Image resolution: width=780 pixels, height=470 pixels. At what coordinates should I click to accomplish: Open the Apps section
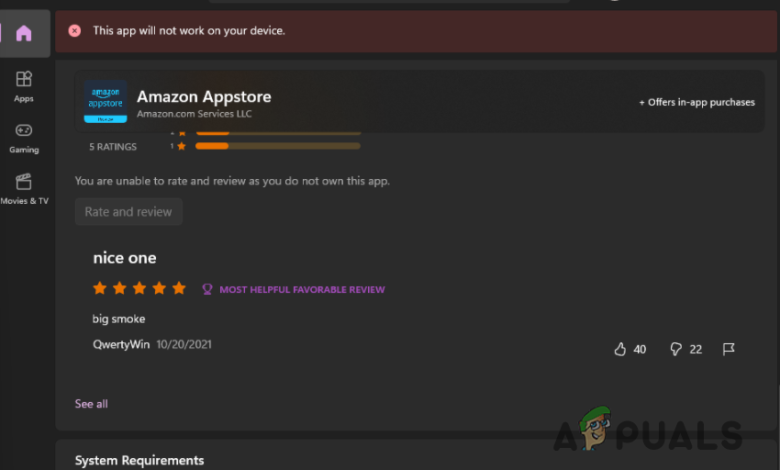click(23, 85)
